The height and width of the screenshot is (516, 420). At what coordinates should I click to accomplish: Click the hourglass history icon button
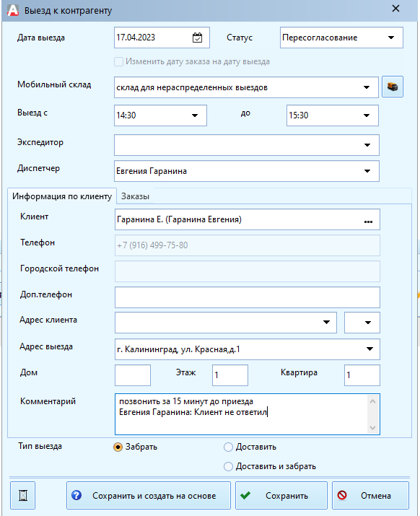pyautogui.click(x=22, y=495)
